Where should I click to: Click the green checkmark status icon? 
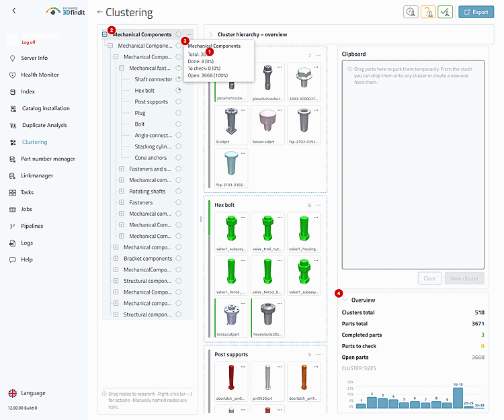click(445, 12)
